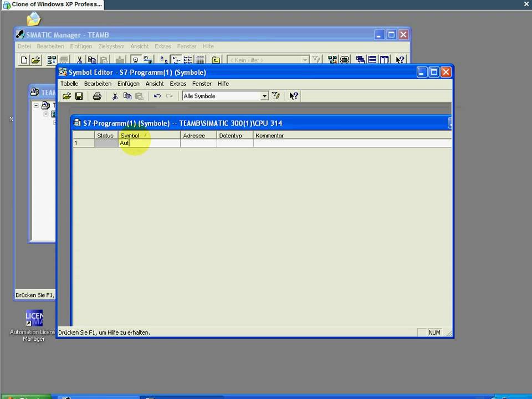Sort by the Symbol column header

(x=149, y=135)
